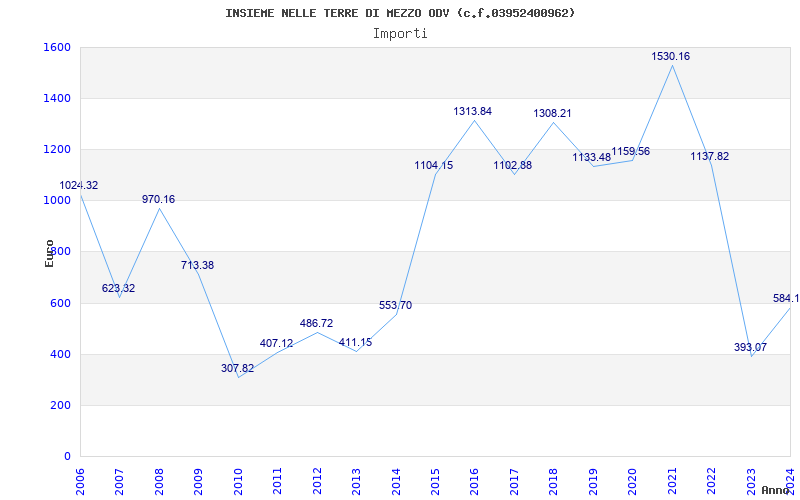
Task: Click the 407.12 value label
Action: coord(277,343)
